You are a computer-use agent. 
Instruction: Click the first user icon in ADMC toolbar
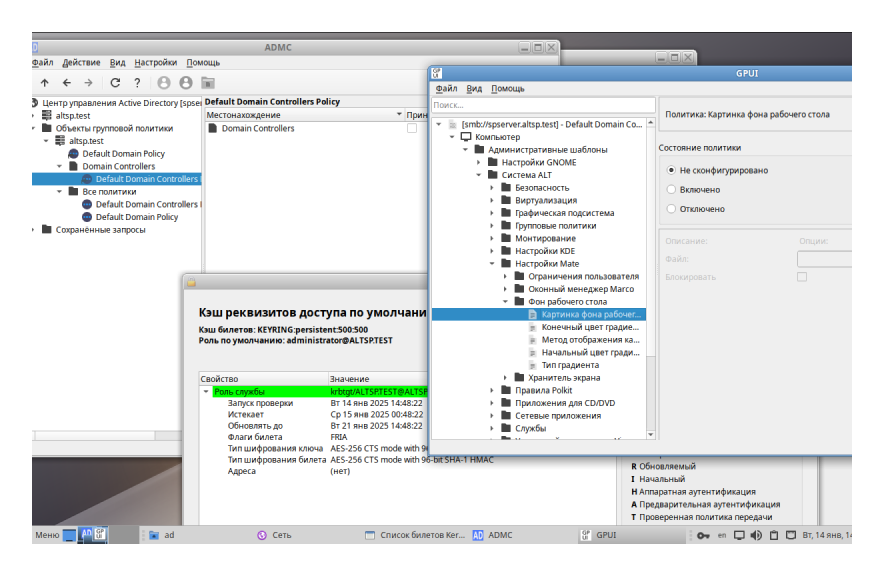pos(164,83)
